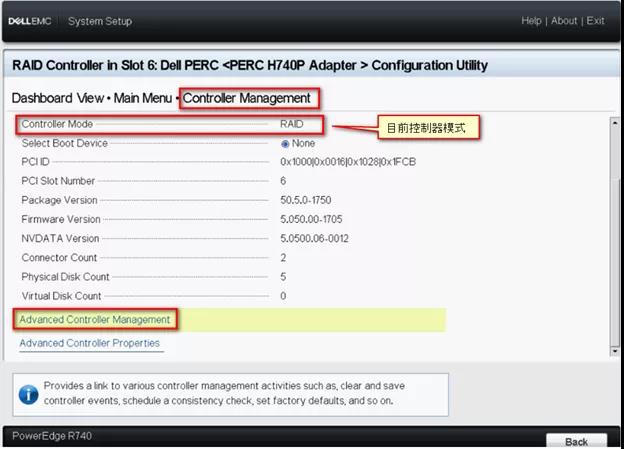
Task: Click the NVDATA Version label
Action: coord(60,238)
